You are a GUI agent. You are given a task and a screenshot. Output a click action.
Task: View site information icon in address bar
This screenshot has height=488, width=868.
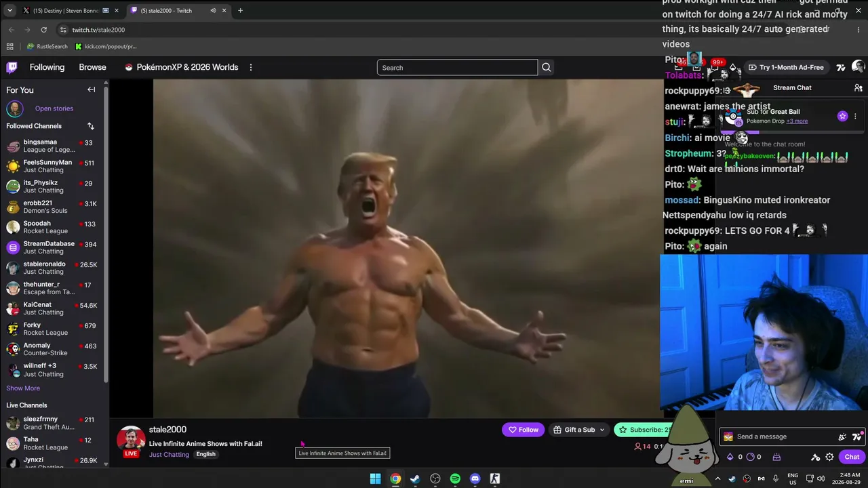(63, 30)
